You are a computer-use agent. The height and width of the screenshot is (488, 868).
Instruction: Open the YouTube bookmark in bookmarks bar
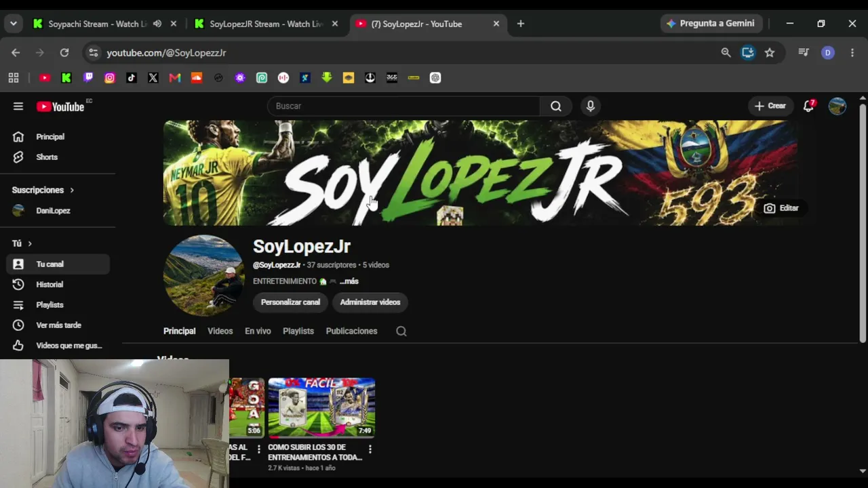tap(45, 78)
